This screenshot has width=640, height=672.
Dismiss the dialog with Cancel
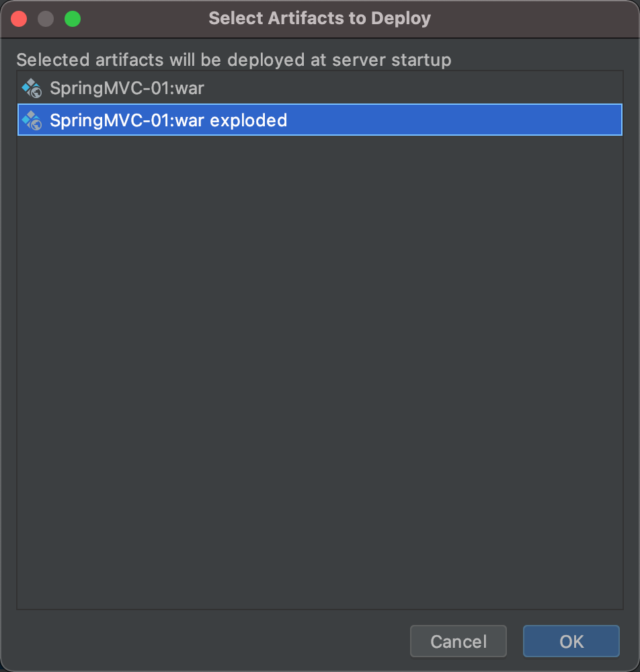(x=458, y=641)
